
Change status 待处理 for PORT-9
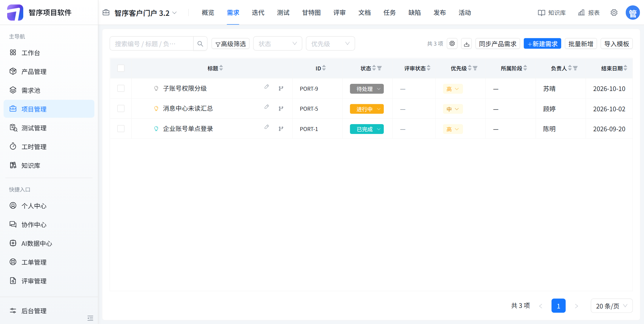(x=367, y=89)
